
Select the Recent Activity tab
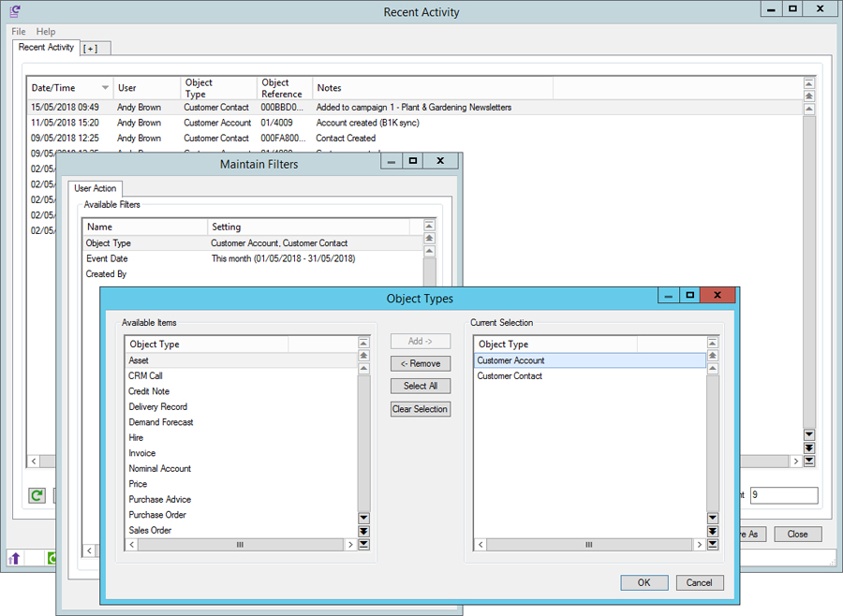click(46, 48)
